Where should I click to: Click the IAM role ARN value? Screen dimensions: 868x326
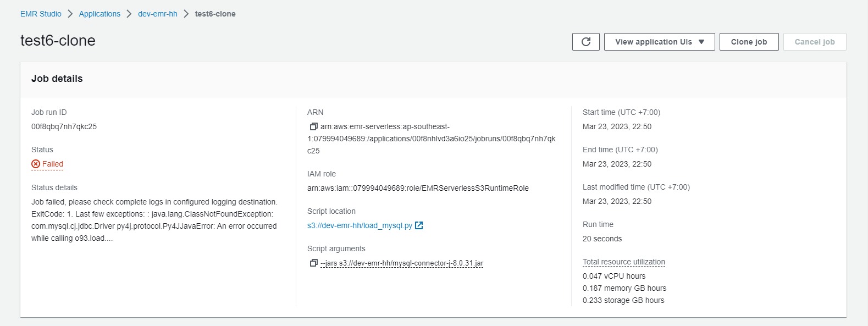418,188
